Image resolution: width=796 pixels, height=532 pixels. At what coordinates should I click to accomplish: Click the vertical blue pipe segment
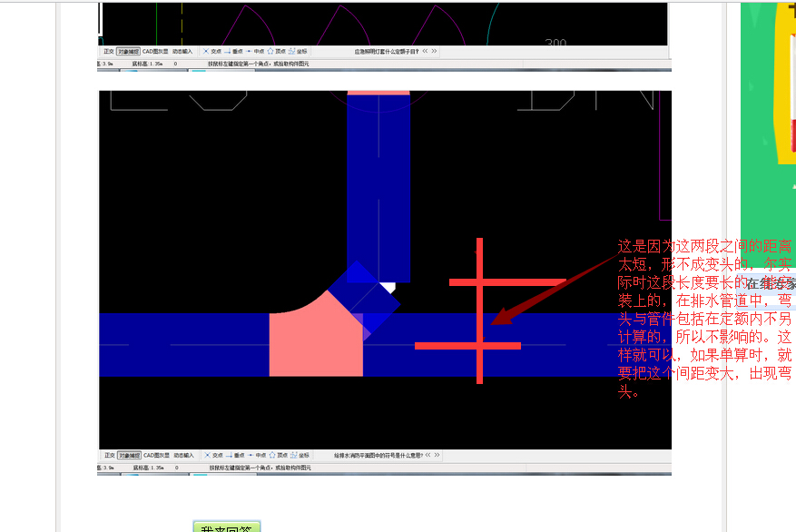[378, 188]
